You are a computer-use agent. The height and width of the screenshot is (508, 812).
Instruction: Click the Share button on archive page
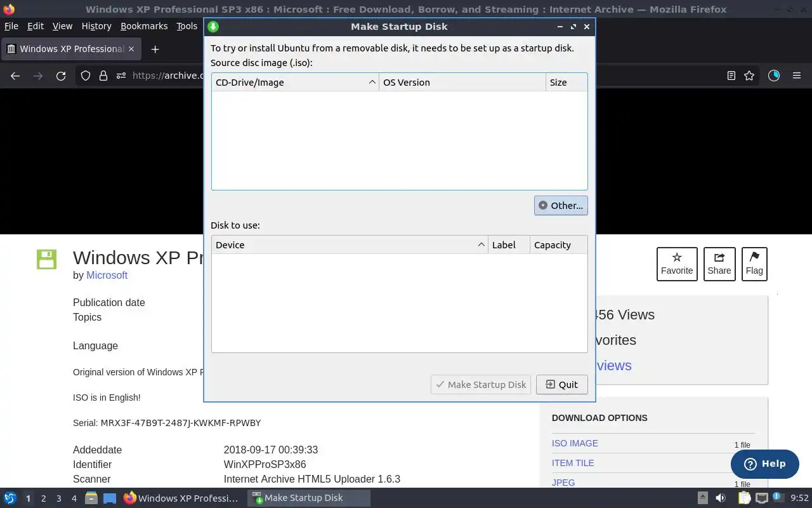(x=719, y=264)
